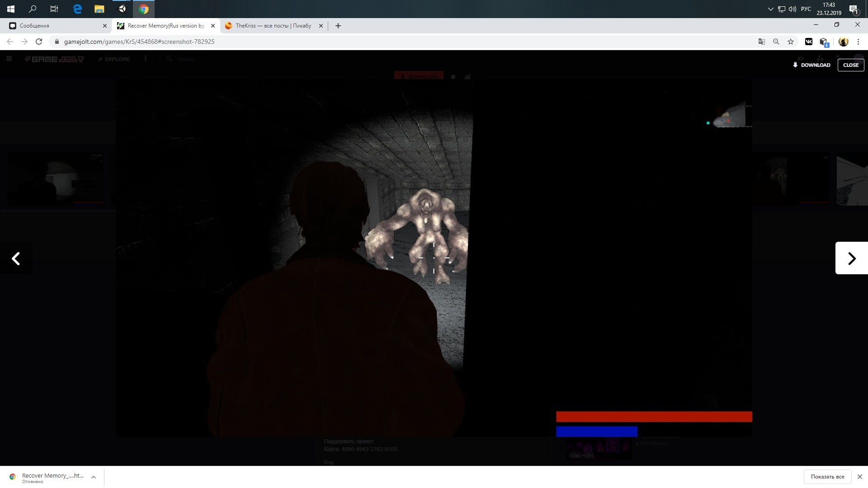Viewport: 868px width, 488px height.
Task: Navigate to previous screenshot with left arrow
Action: (x=16, y=258)
